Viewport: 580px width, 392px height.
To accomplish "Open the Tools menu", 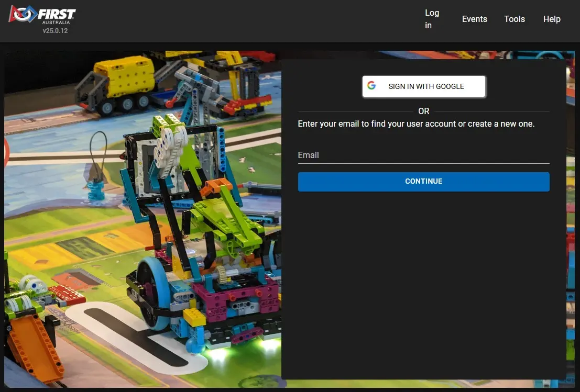I will click(514, 19).
